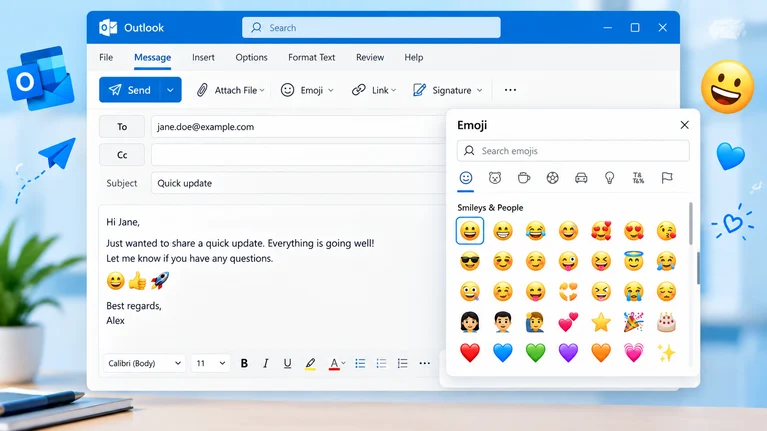Expand the Link dropdown chevron
This screenshot has width=767, height=431.
click(x=394, y=90)
